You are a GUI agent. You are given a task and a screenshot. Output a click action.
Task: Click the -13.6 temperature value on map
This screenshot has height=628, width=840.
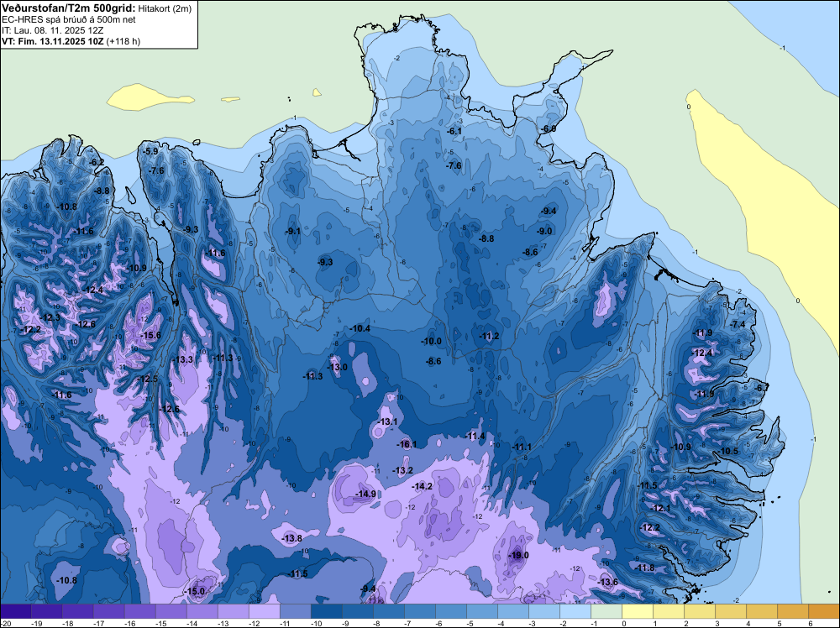click(608, 582)
